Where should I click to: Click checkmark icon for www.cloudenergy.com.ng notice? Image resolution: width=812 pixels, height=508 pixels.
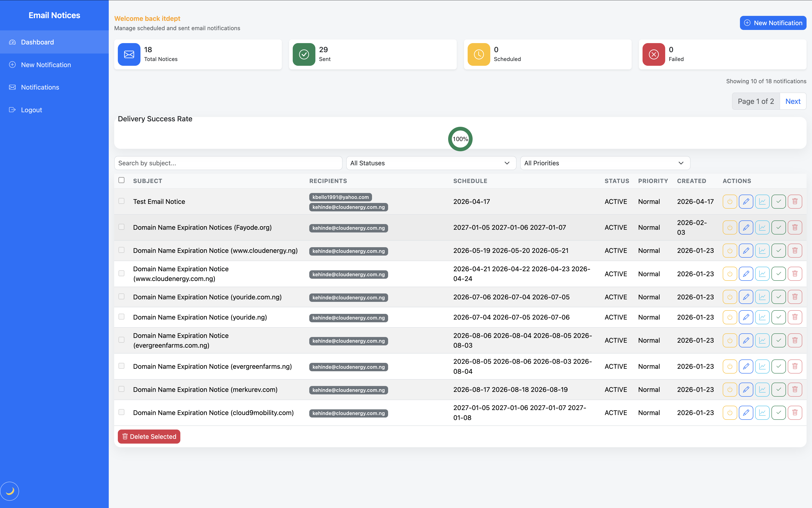pyautogui.click(x=778, y=274)
